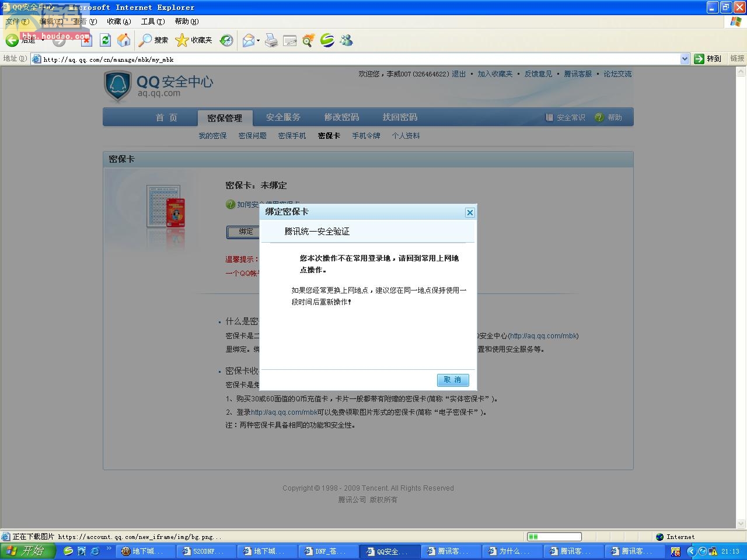Open the 工具(T) menu
Screen dimensions: 747x560
coord(153,22)
